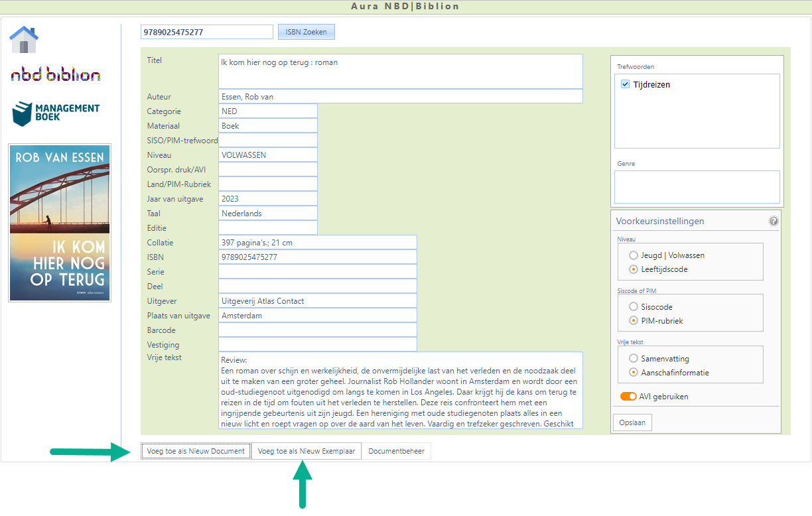Toggle the AVI gebruiken switch
This screenshot has width=812, height=516.
click(x=628, y=397)
